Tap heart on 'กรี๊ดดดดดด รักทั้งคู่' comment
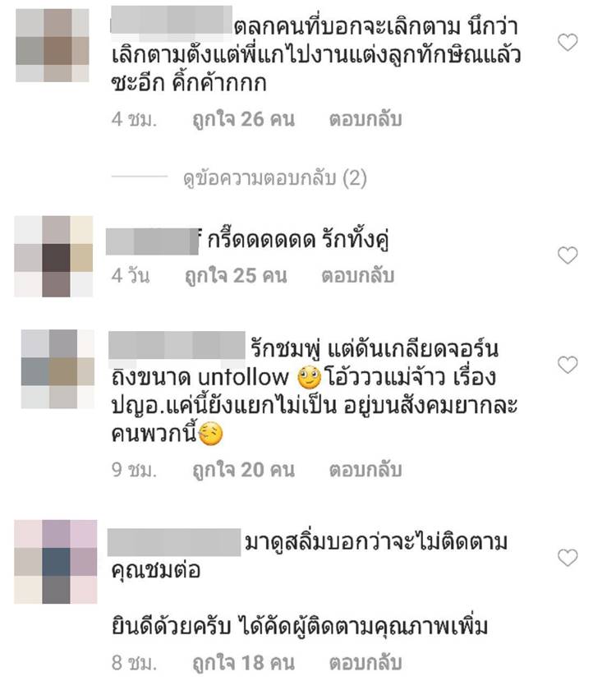Screen dimensions: 616x690 pyautogui.click(x=568, y=255)
